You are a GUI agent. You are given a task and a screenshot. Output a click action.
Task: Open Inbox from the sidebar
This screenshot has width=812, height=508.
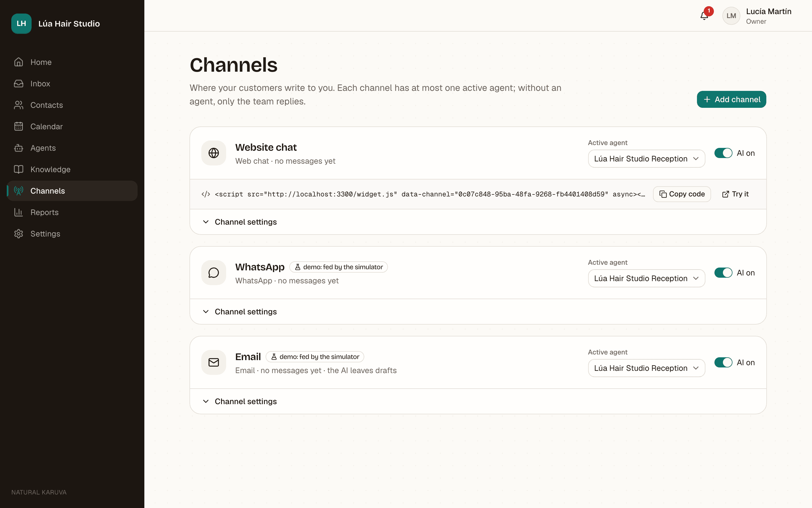point(72,84)
